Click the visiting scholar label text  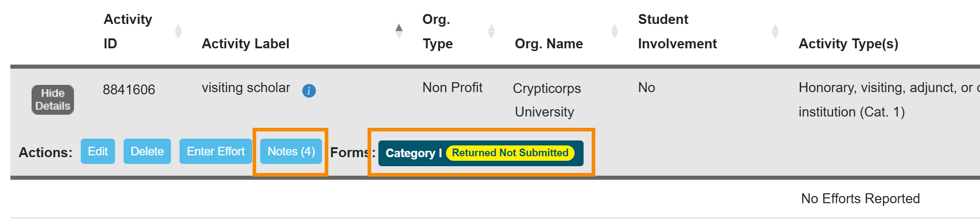pos(246,88)
